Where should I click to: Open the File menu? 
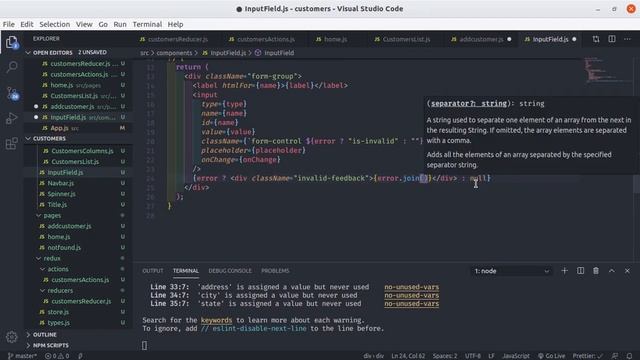[x=9, y=24]
